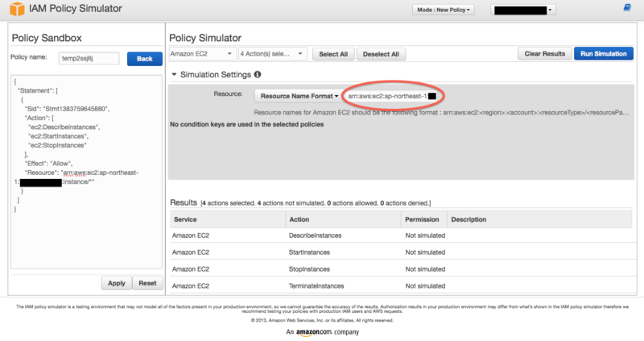The width and height of the screenshot is (644, 341).
Task: Click the Description column header
Action: pos(539,219)
